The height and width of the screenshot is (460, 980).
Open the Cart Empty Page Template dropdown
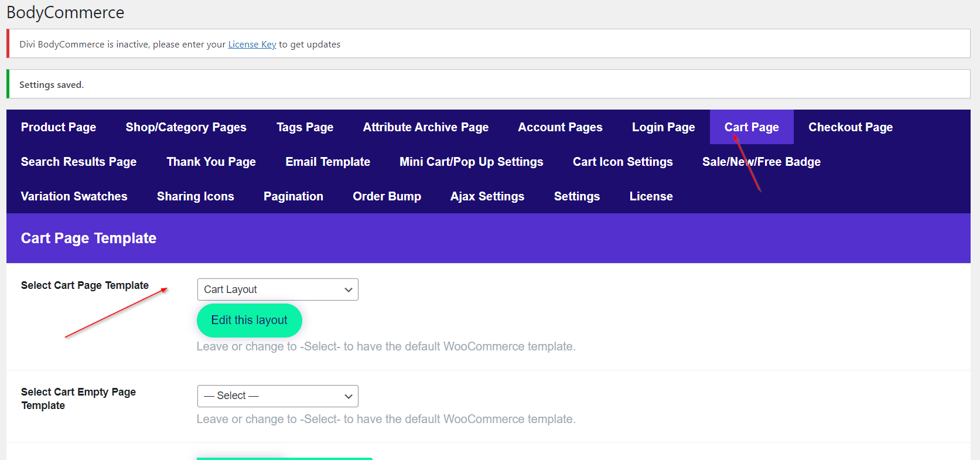tap(278, 396)
